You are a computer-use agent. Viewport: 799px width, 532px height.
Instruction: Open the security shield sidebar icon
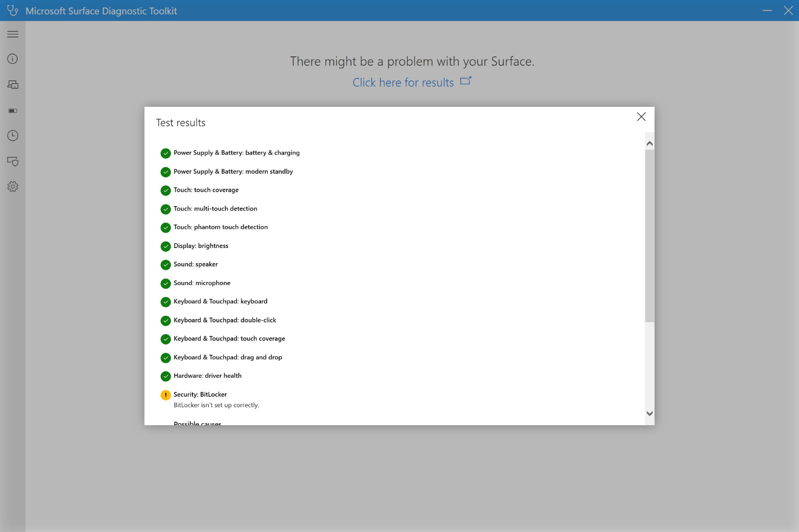[x=13, y=161]
